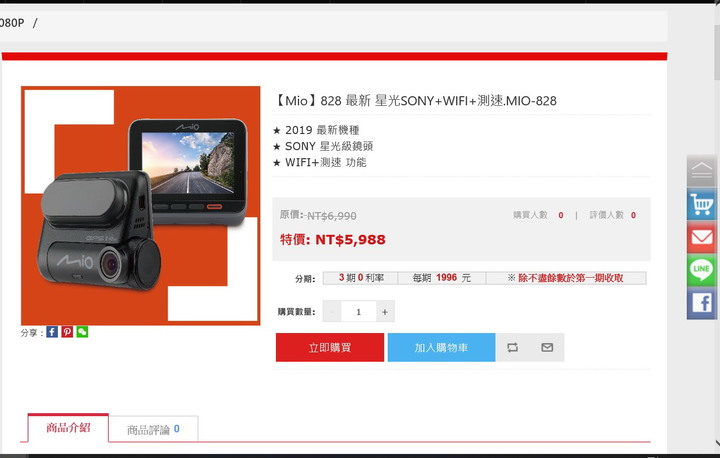Click the compare arrows icon button
720x458 pixels.
point(512,347)
